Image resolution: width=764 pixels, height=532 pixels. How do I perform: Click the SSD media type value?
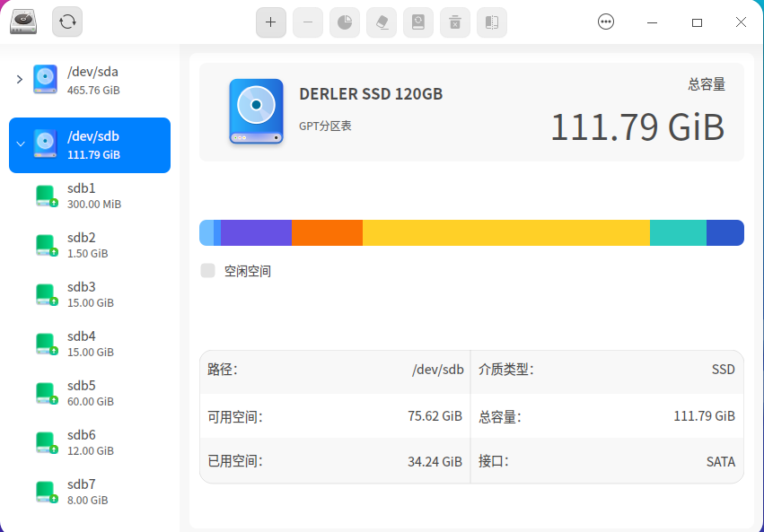pyautogui.click(x=723, y=370)
